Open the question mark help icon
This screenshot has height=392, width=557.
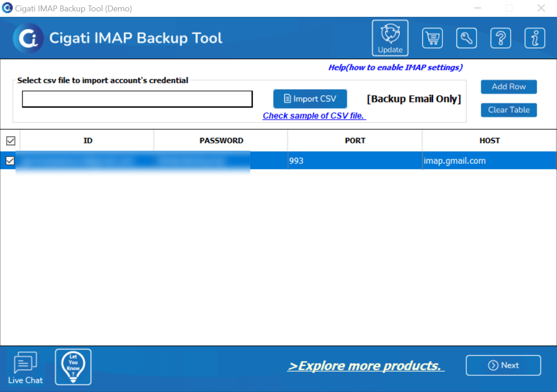(x=501, y=38)
